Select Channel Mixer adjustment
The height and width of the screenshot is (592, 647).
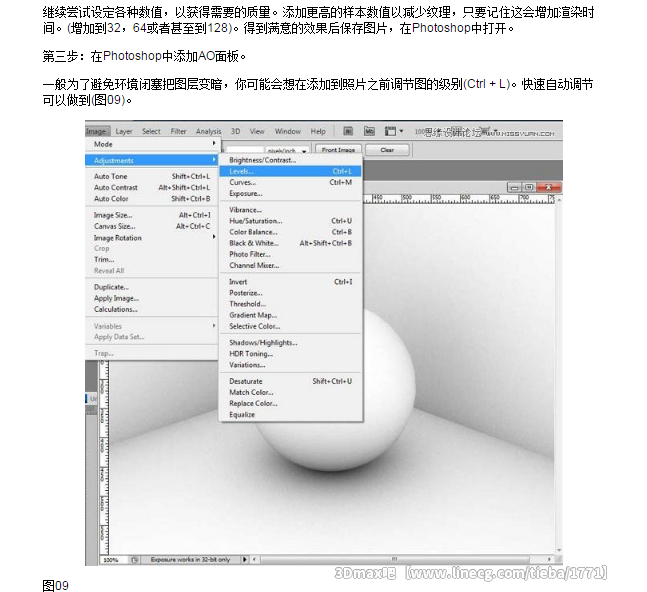[x=290, y=265]
